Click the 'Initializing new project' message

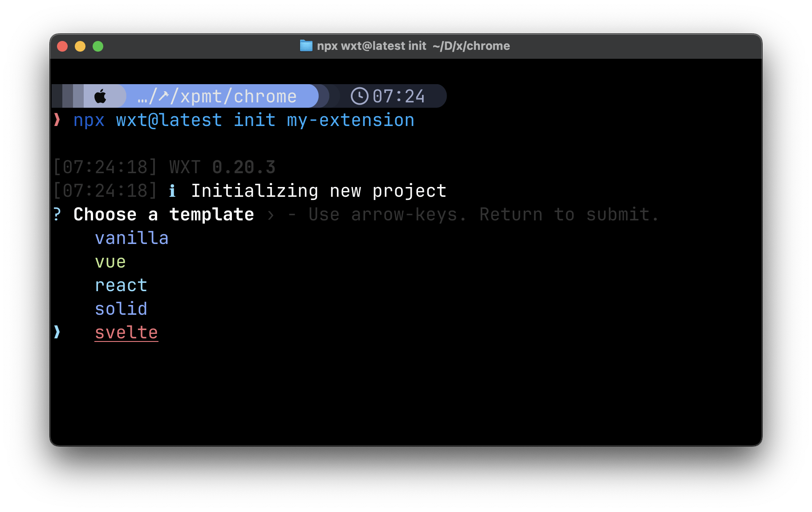coord(319,191)
